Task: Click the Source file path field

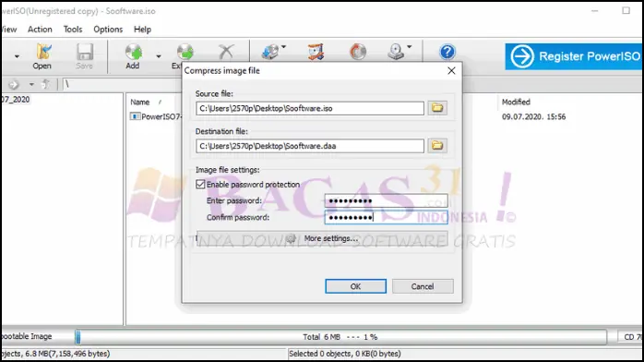Action: 310,108
